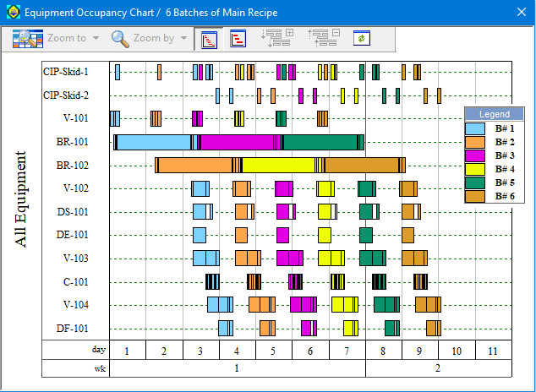Click the Zoom by magnifier icon

point(120,39)
